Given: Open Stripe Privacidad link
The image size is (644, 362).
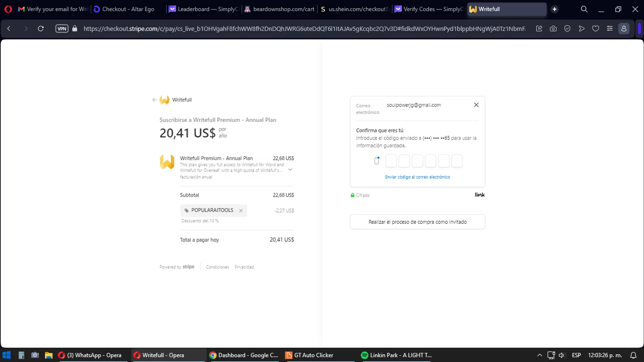Looking at the screenshot, I should tap(244, 267).
